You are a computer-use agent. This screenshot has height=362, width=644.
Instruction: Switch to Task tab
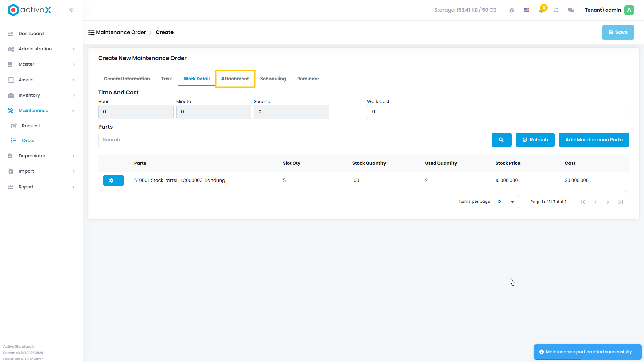166,79
